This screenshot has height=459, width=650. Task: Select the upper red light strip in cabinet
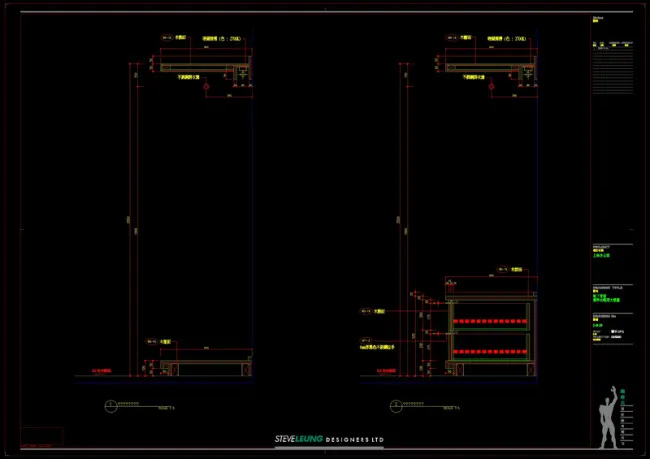[x=493, y=322]
